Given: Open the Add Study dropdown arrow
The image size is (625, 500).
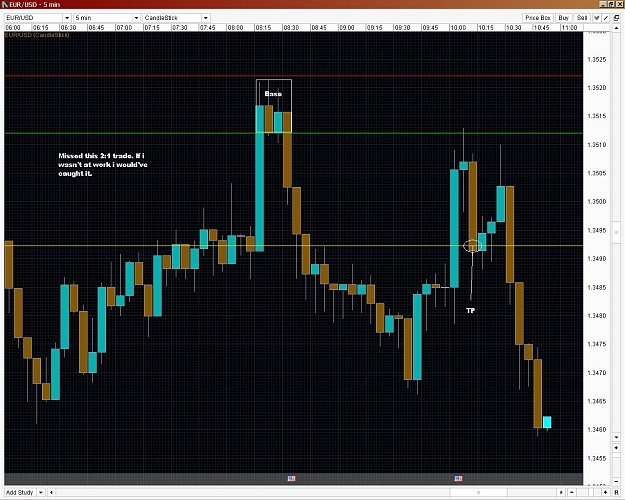Looking at the screenshot, I should [x=41, y=492].
